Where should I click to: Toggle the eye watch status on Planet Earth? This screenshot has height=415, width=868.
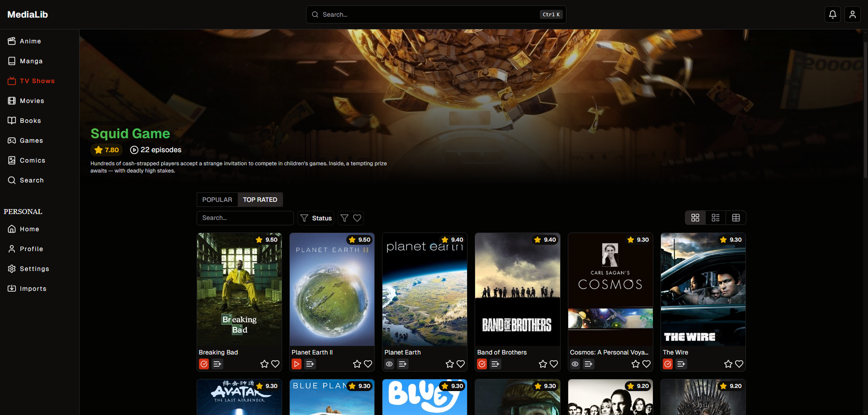[x=389, y=364]
